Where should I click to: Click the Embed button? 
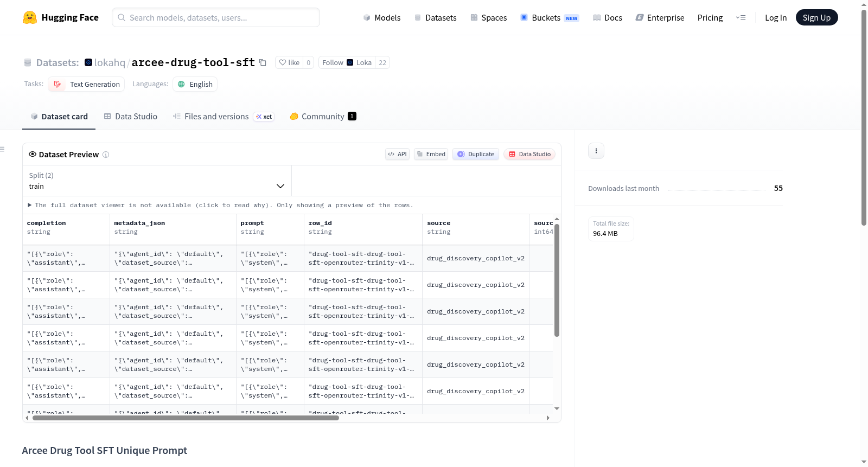coord(431,154)
